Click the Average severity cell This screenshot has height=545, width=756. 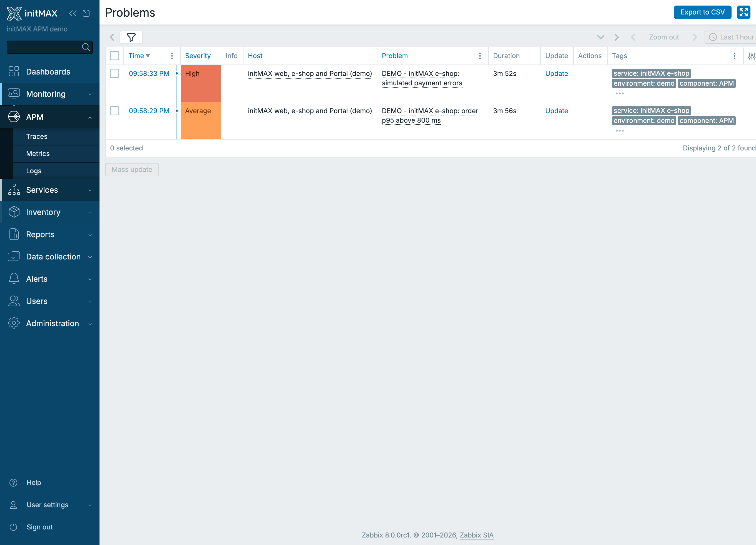pos(201,121)
